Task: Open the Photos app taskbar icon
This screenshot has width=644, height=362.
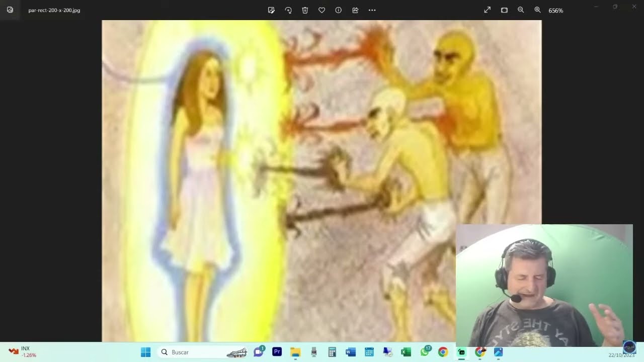Action: [498, 352]
